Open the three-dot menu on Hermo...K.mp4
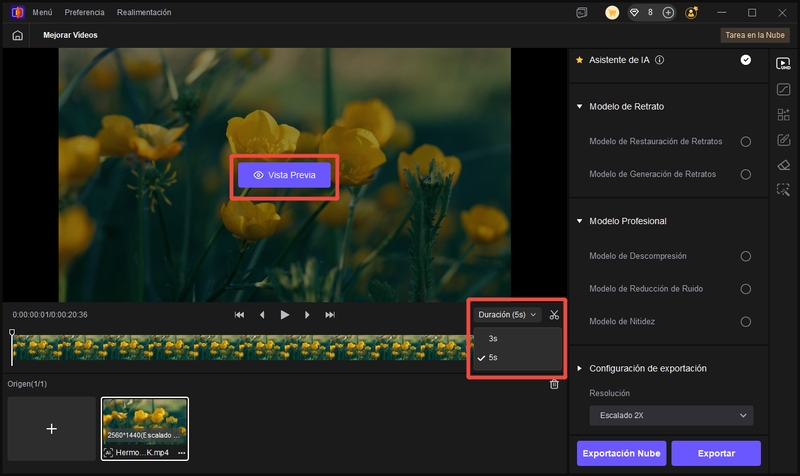The height and width of the screenshot is (476, 800). pos(182,453)
